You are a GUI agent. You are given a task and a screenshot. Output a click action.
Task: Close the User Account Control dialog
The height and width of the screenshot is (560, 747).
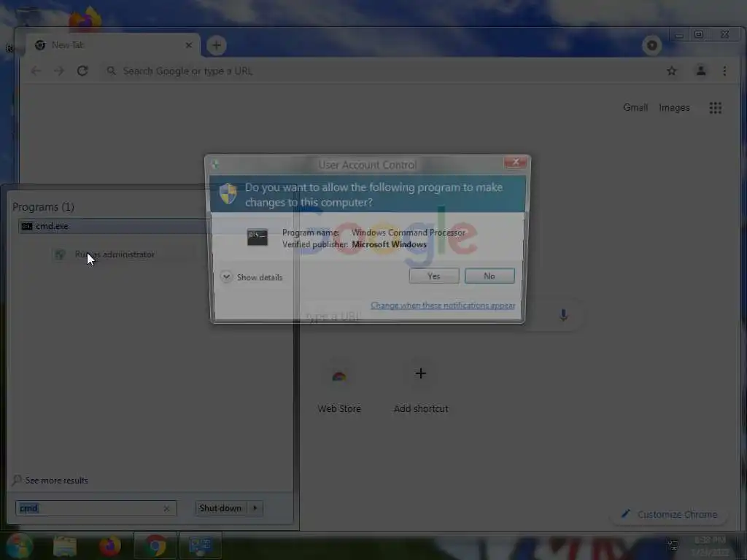516,163
